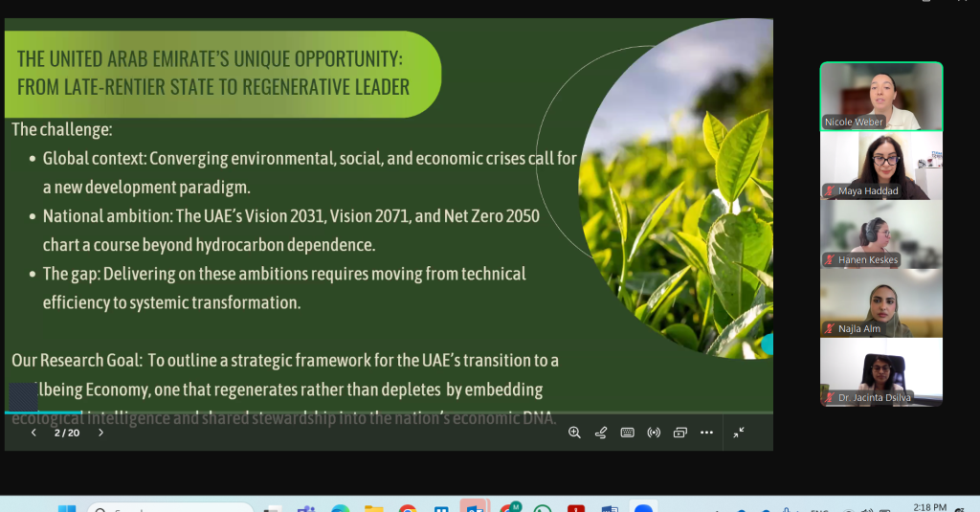Select Dr. Jacinta Dsilva's video tile
Screen dimensions: 980x512
(x=881, y=372)
